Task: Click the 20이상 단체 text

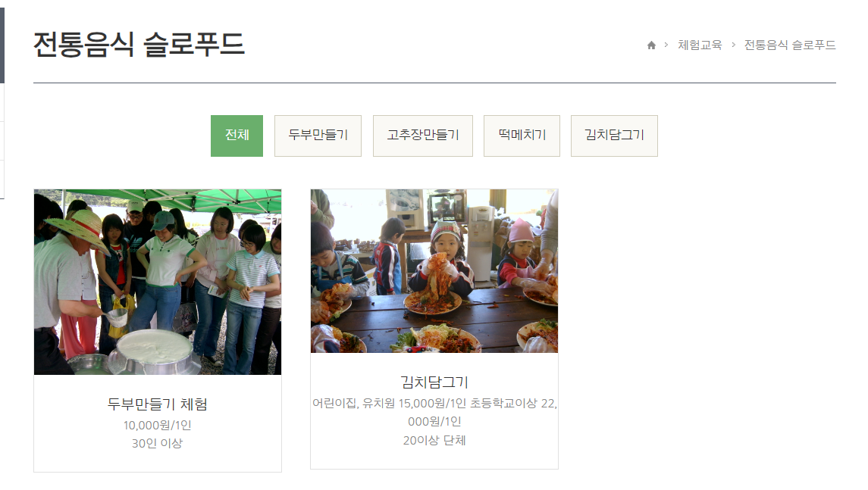Action: pyautogui.click(x=434, y=441)
